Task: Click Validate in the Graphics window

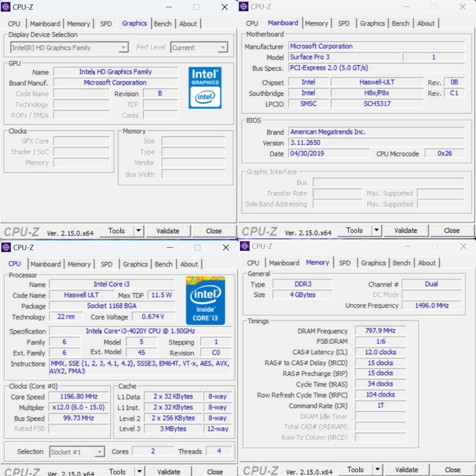Action: click(168, 231)
